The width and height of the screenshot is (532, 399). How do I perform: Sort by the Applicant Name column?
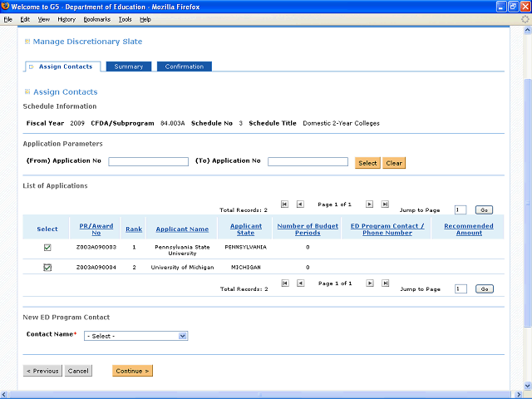pos(181,229)
